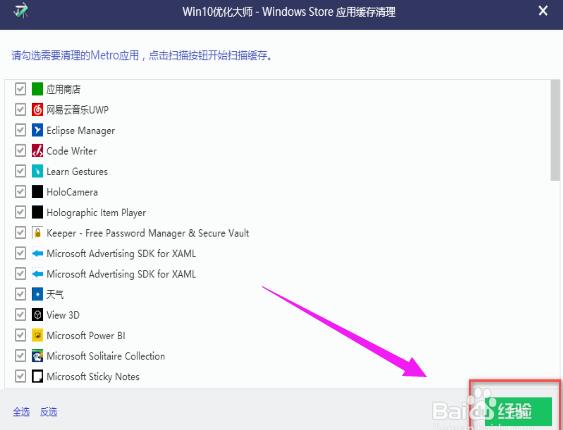Select 'Keeper - Free Password Manager & Secure Vault' text
This screenshot has height=430, width=563.
click(148, 233)
